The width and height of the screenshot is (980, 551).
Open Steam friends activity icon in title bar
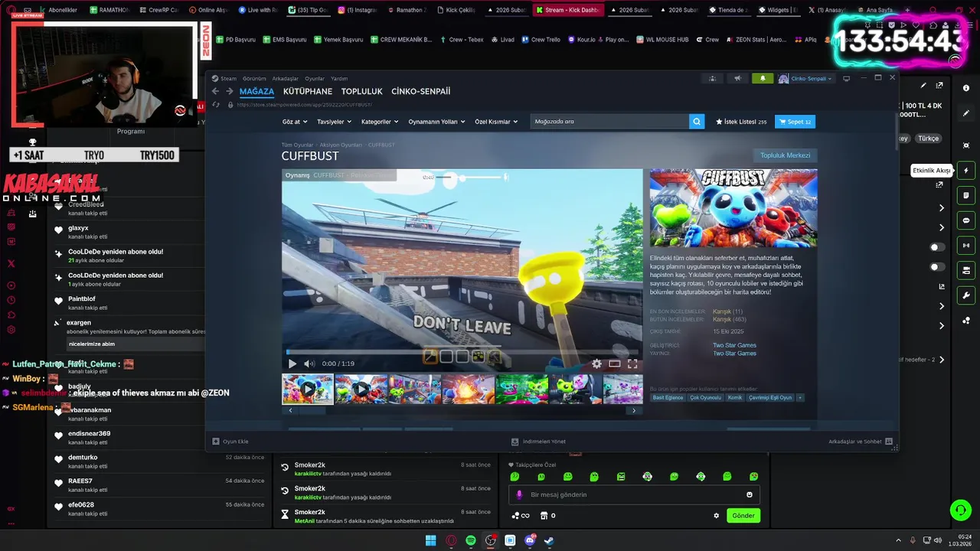[x=712, y=78]
